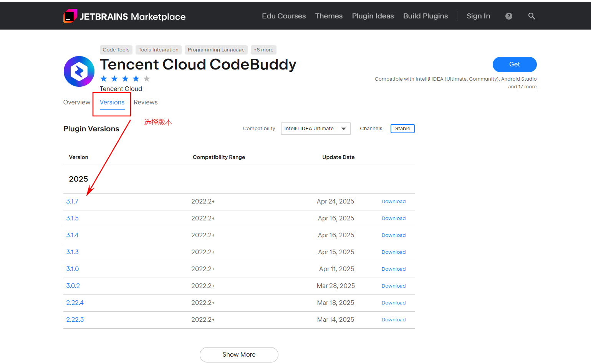The width and height of the screenshot is (591, 364).
Task: Click the Apr 24, 2025 update date
Action: (336, 201)
